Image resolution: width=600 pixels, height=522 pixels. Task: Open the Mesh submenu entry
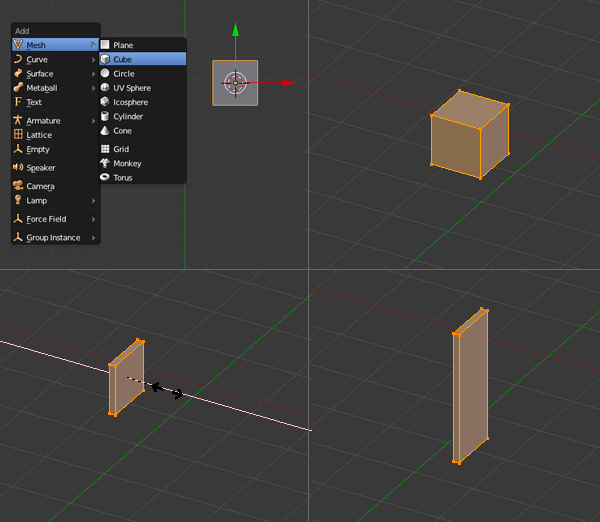point(55,45)
